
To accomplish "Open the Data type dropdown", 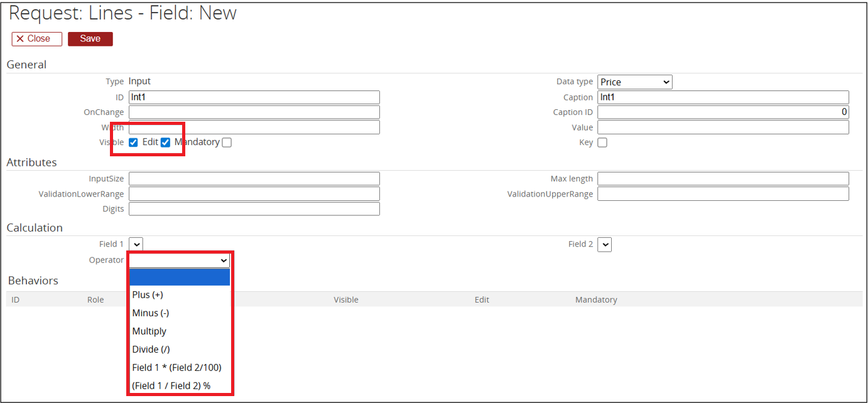I will tap(634, 82).
